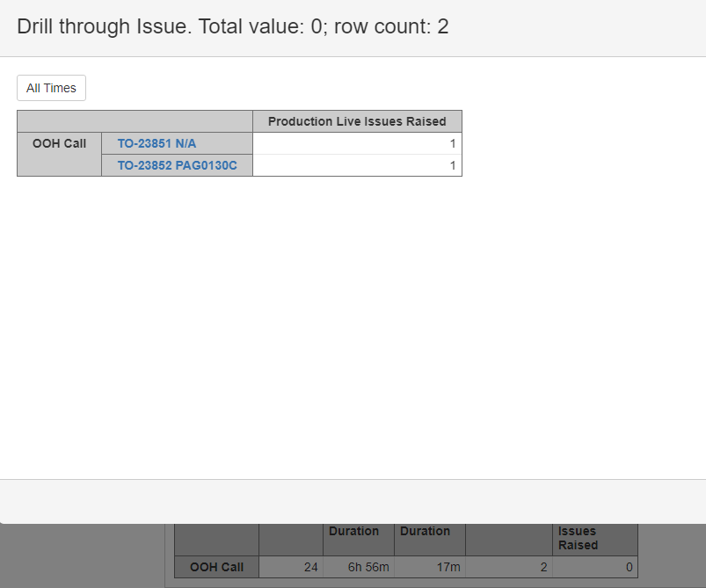Click the value cell for TO-23851 row
Viewport: 706px width, 588px height.
click(357, 143)
